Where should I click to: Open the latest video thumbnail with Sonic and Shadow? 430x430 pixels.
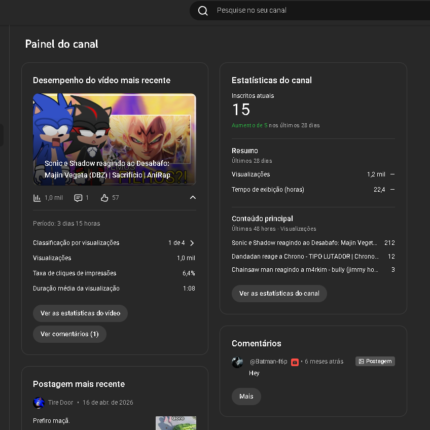click(x=114, y=139)
